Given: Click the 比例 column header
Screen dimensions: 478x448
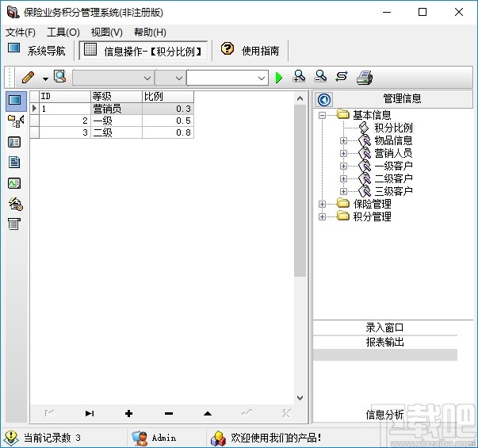Looking at the screenshot, I should (x=168, y=97).
